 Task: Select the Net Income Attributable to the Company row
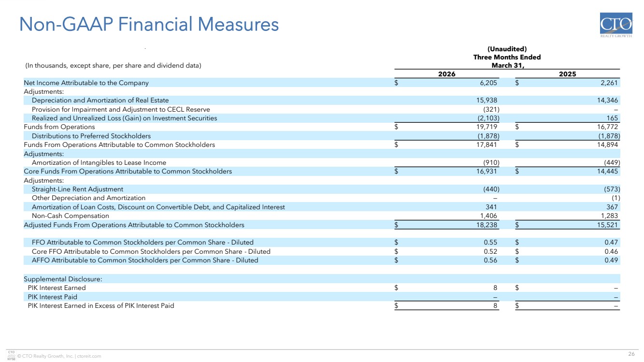tap(86, 83)
